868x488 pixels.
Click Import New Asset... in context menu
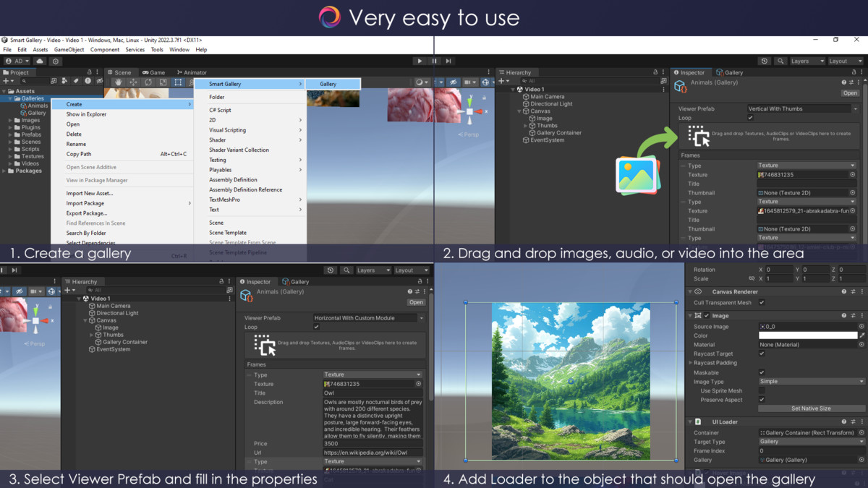90,194
